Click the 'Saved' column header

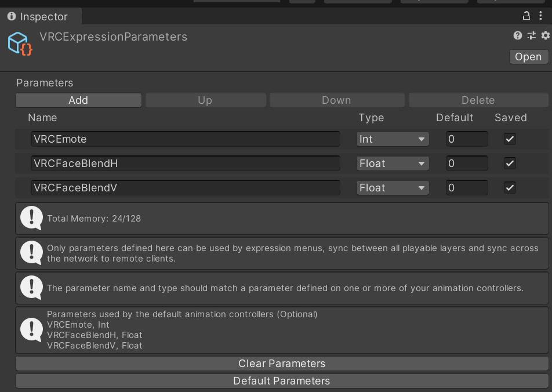[x=511, y=118]
